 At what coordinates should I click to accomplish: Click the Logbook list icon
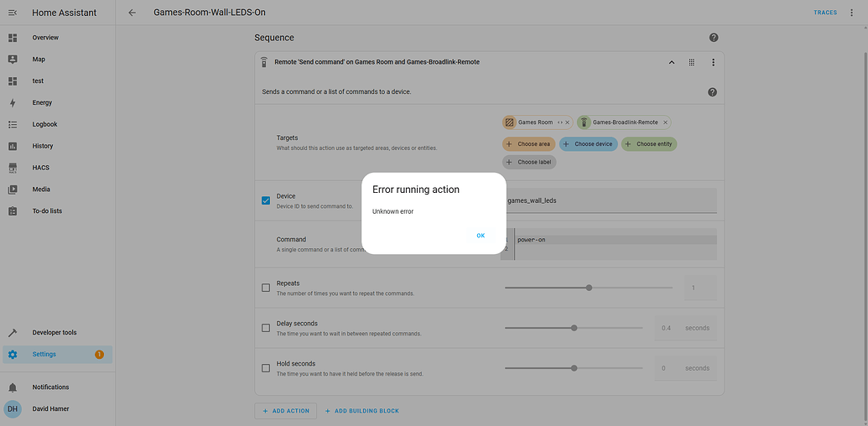click(13, 124)
